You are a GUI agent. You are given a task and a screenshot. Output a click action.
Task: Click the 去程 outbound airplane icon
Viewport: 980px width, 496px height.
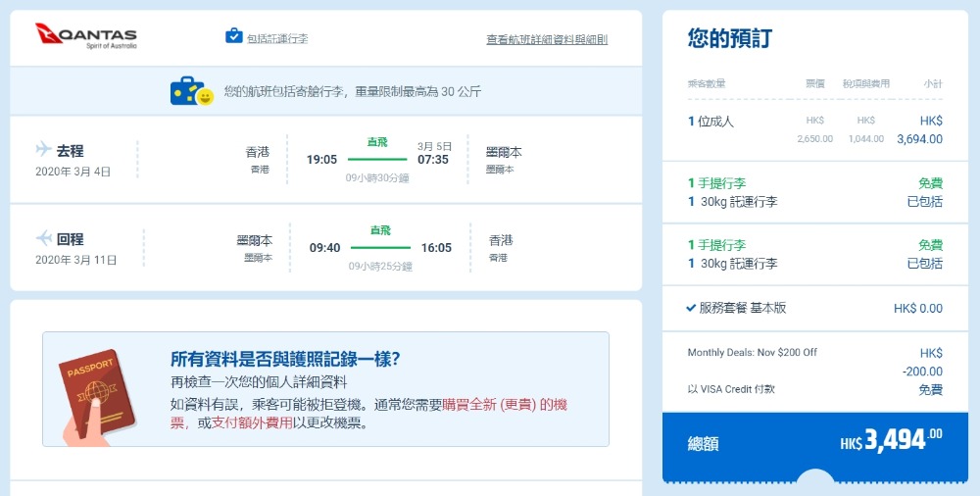click(x=43, y=150)
